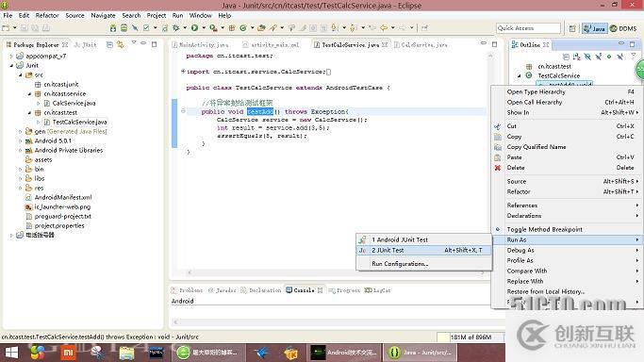The height and width of the screenshot is (362, 644).
Task: Collapse all in Outline toolbar
Action: pos(566,57)
